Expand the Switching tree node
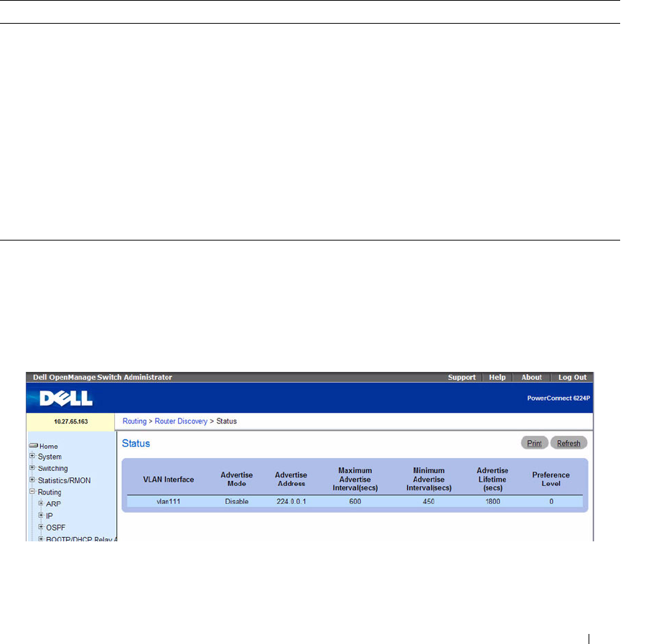The height and width of the screenshot is (644, 646). (32, 467)
